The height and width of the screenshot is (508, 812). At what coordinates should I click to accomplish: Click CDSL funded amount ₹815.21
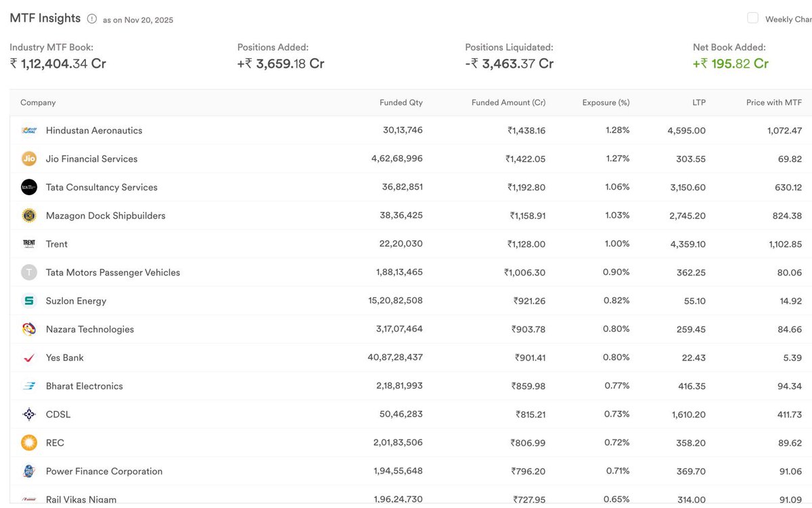531,415
